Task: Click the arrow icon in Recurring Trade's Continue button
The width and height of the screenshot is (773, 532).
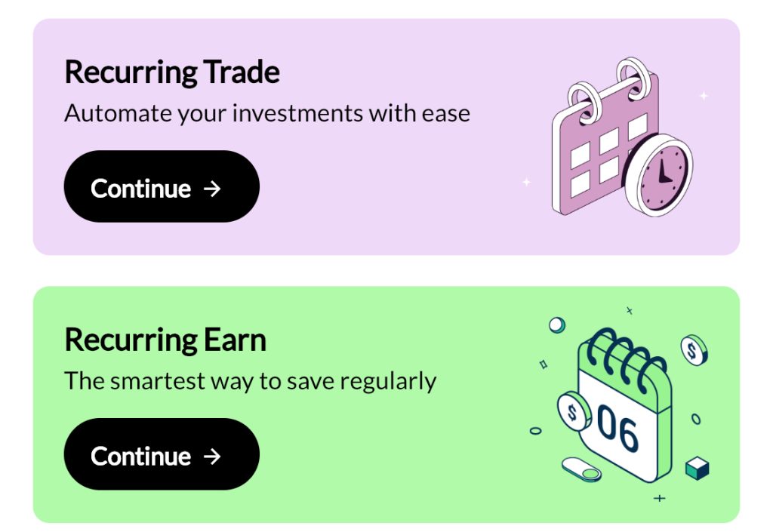Action: [x=212, y=188]
